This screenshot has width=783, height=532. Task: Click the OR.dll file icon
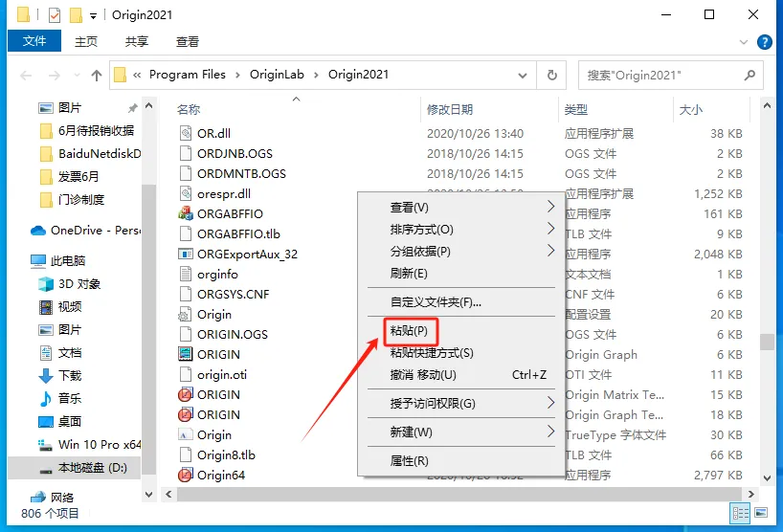(x=186, y=133)
